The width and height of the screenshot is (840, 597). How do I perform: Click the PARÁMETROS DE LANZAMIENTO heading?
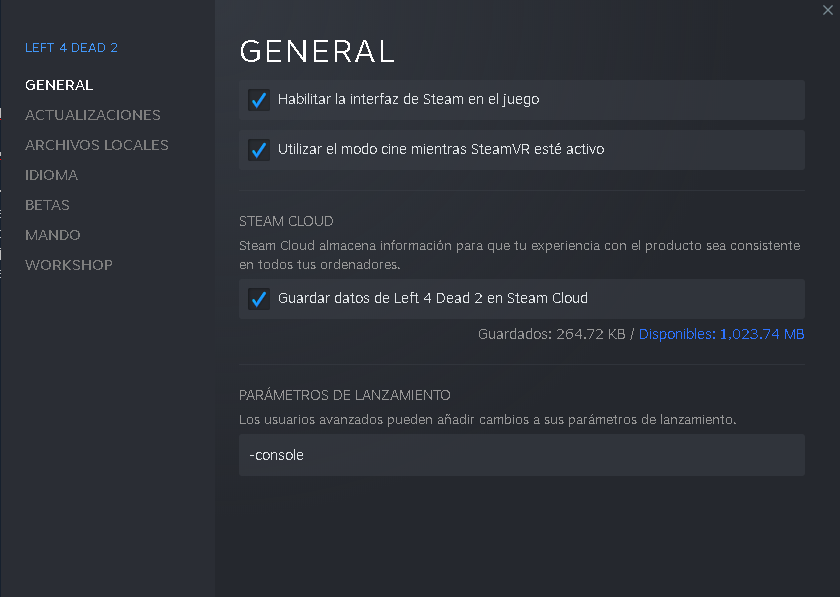click(345, 395)
